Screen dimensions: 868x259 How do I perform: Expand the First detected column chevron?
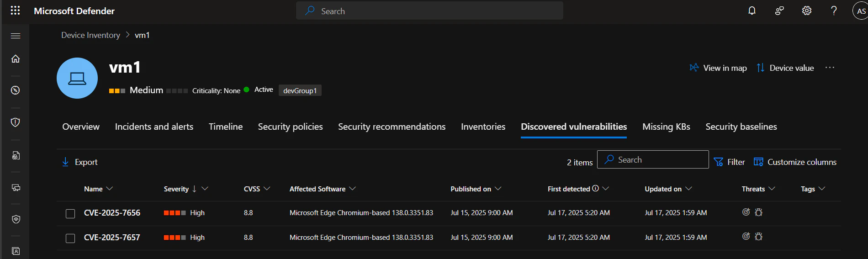tap(606, 189)
